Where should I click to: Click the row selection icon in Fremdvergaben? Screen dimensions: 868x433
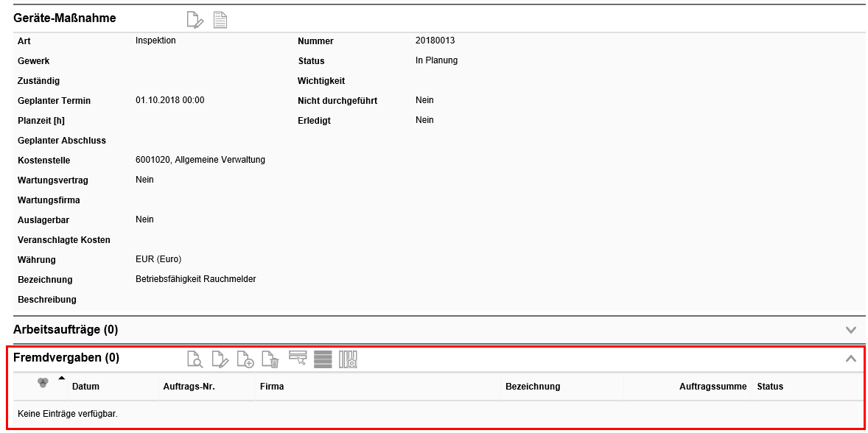pos(298,359)
